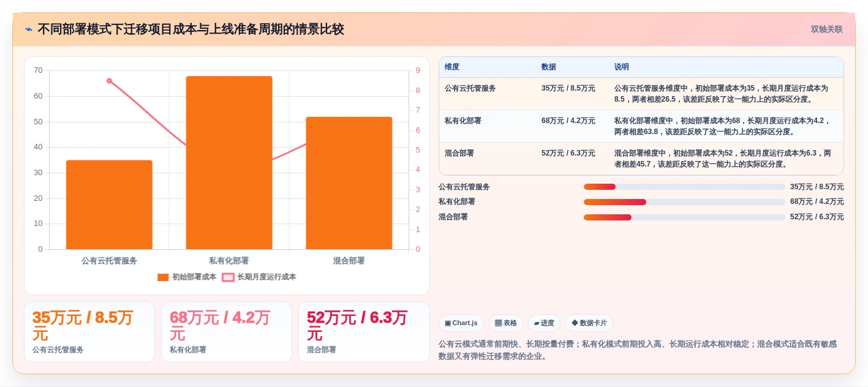Click the line point above 公有云托管服务 bar
This screenshot has width=868, height=387.
point(109,81)
